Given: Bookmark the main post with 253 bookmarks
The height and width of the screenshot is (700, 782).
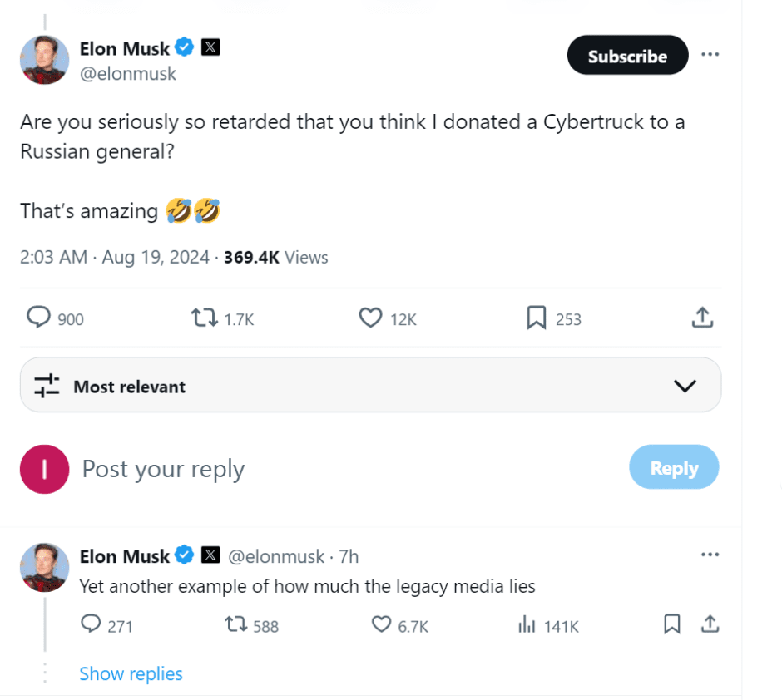Looking at the screenshot, I should pos(537,318).
